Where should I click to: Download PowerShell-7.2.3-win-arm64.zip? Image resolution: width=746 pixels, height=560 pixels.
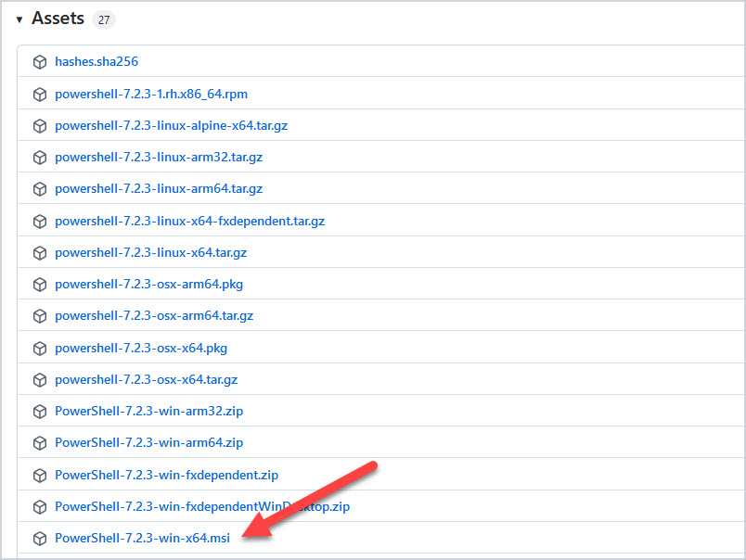[x=148, y=442]
